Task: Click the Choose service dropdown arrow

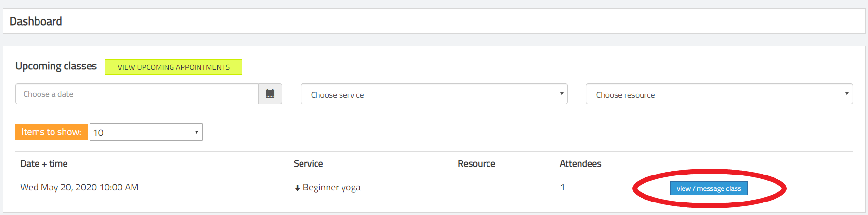Action: click(x=562, y=94)
